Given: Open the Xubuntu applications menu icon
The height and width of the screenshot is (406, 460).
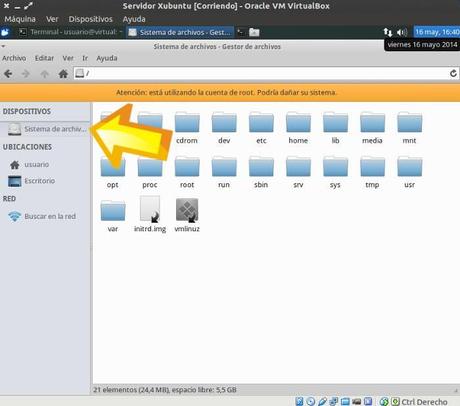Looking at the screenshot, I should click(5, 32).
